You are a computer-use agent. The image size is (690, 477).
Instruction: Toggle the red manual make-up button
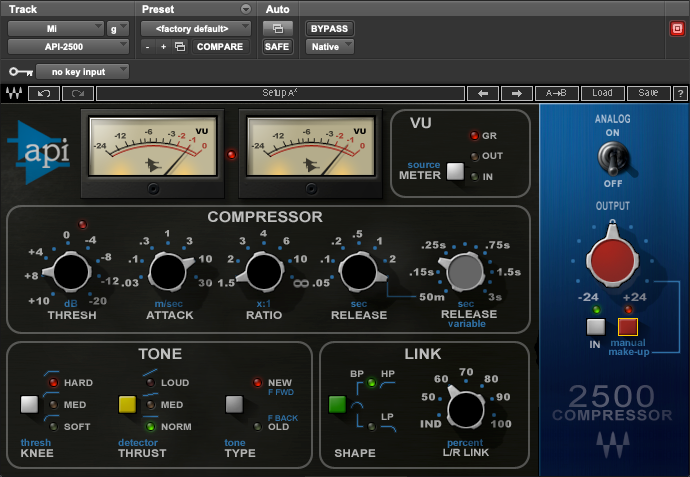click(x=628, y=327)
